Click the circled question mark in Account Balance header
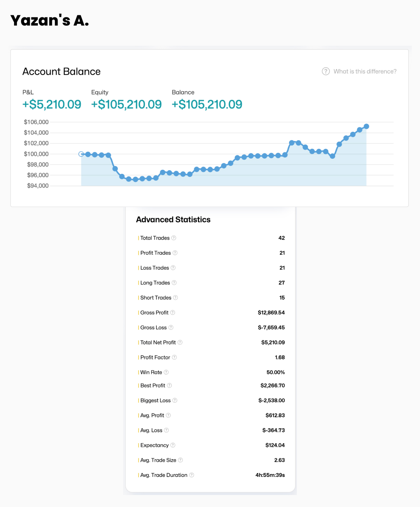 (326, 71)
